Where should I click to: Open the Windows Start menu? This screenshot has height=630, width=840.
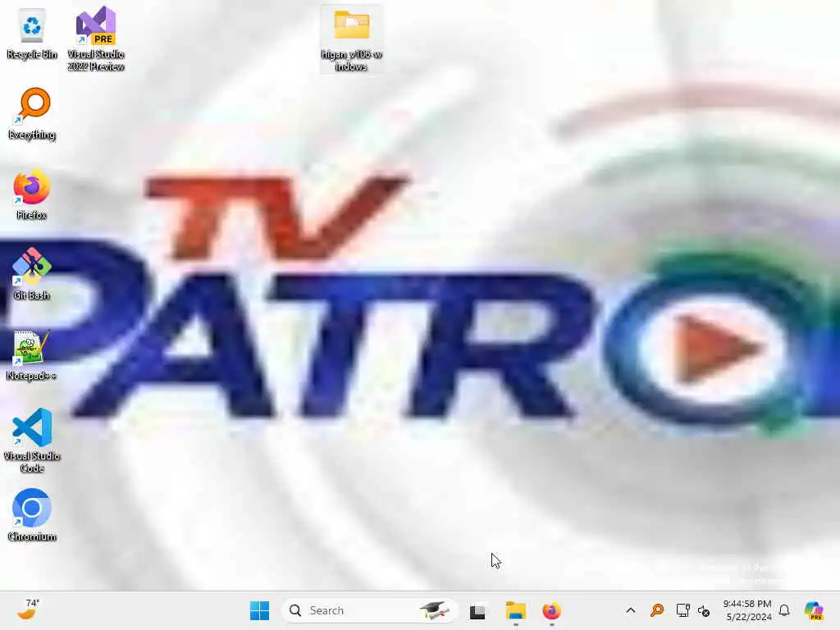(260, 610)
